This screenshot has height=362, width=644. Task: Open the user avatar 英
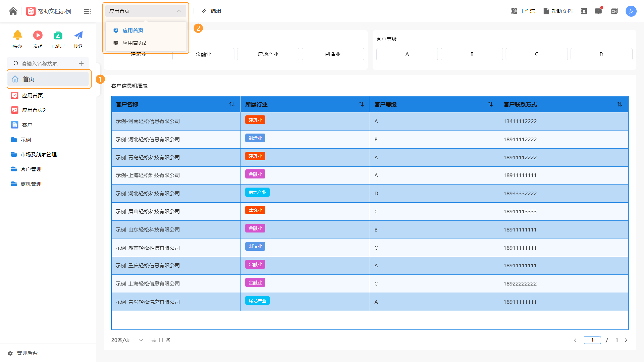coord(631,11)
